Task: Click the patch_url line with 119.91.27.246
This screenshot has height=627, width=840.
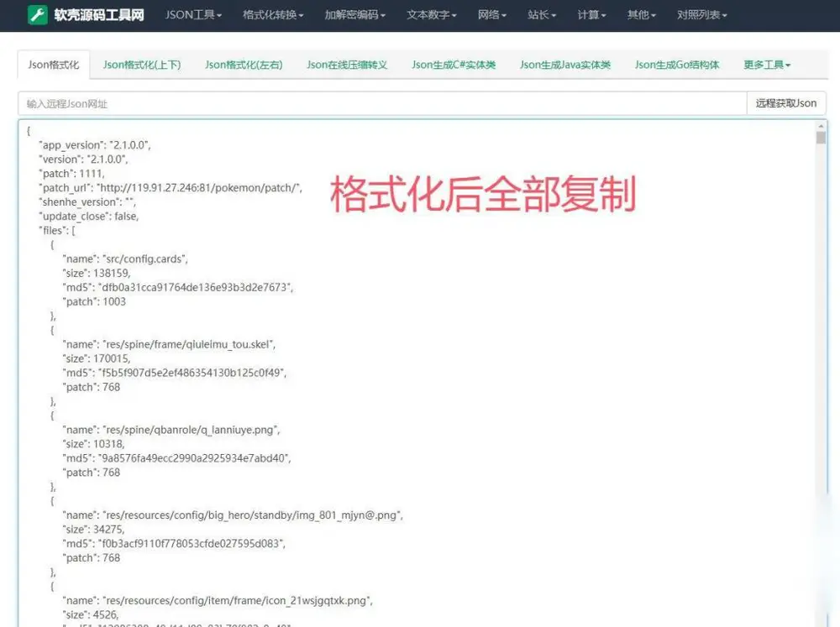Action: (171, 188)
